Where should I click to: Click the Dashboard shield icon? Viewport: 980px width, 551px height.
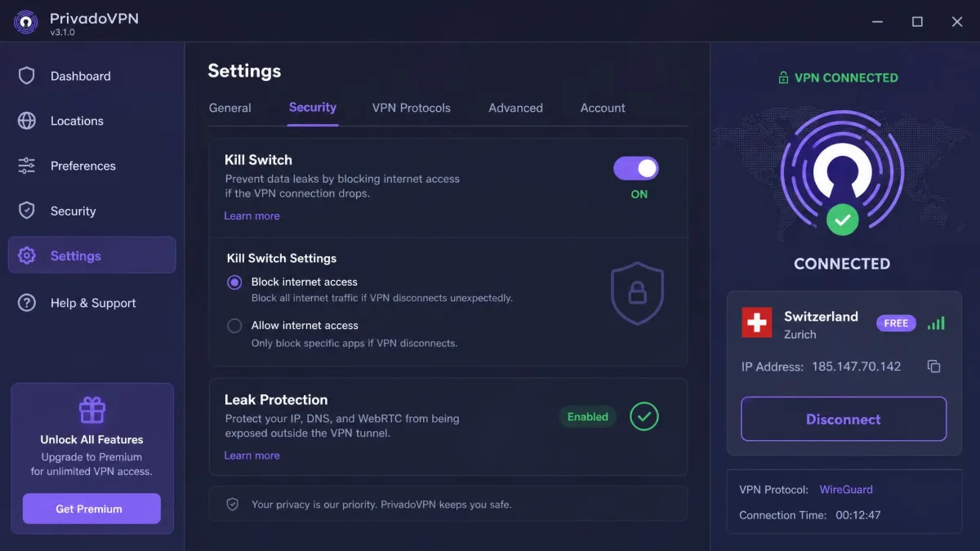point(27,76)
